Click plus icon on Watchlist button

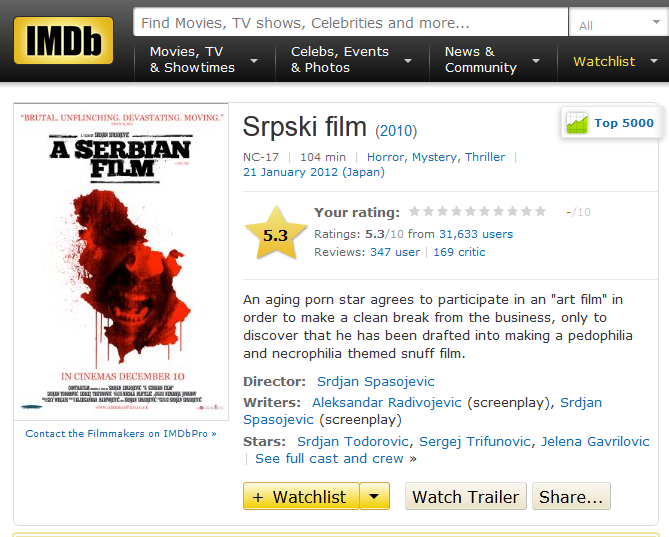click(258, 497)
